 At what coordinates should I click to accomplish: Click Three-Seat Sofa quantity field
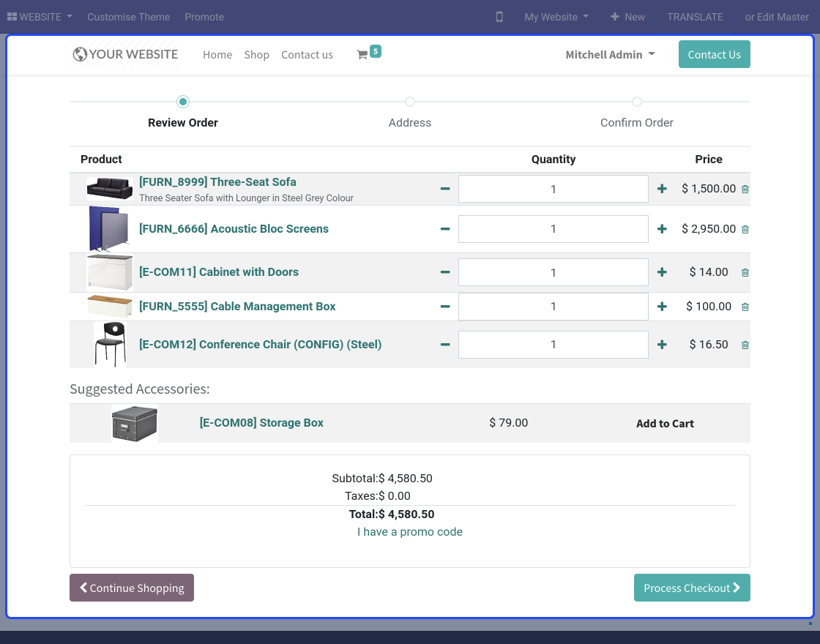553,189
